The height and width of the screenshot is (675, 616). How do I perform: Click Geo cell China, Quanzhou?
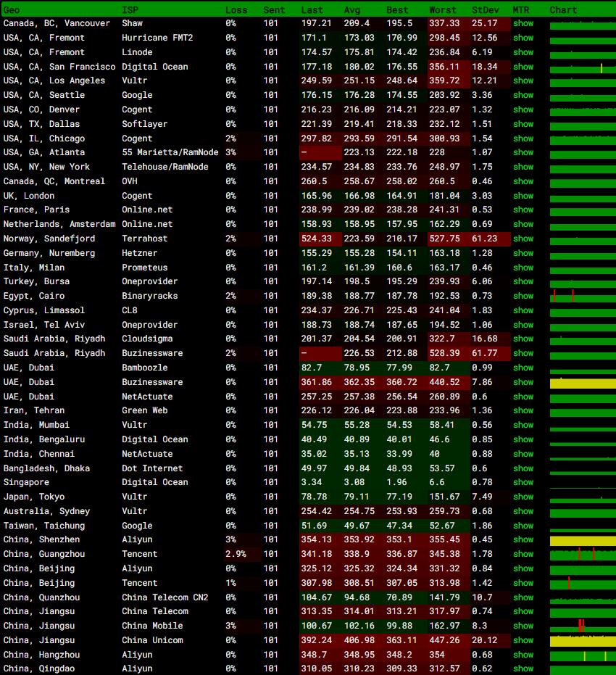(x=42, y=597)
